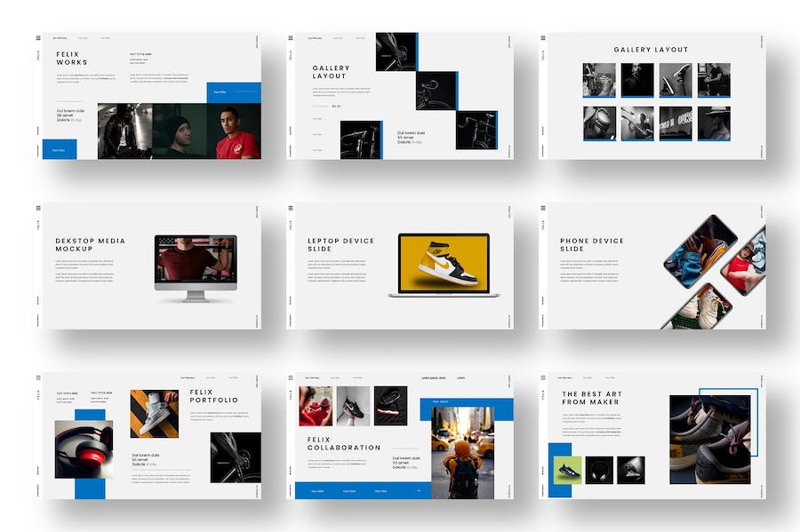Open the yellow taxi street photo
The width and height of the screenshot is (800, 532).
point(456,453)
